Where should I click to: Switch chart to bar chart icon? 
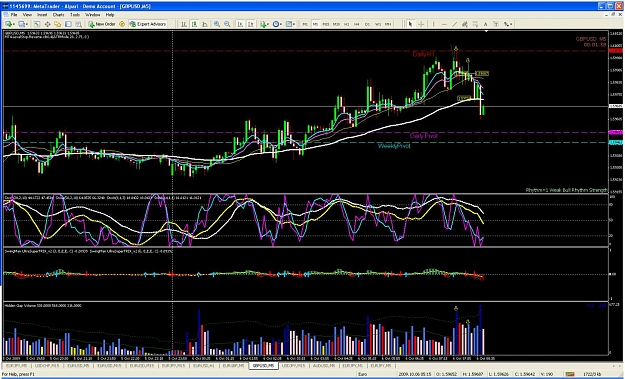tap(184, 24)
